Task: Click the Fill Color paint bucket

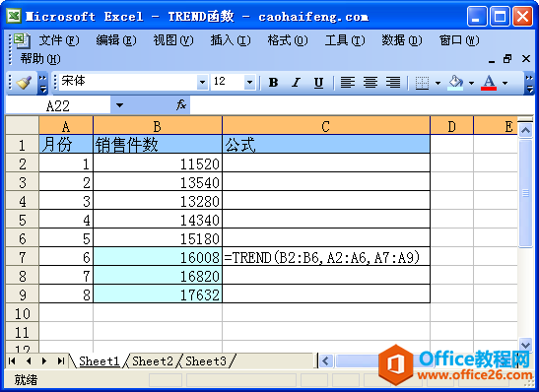Action: (455, 83)
